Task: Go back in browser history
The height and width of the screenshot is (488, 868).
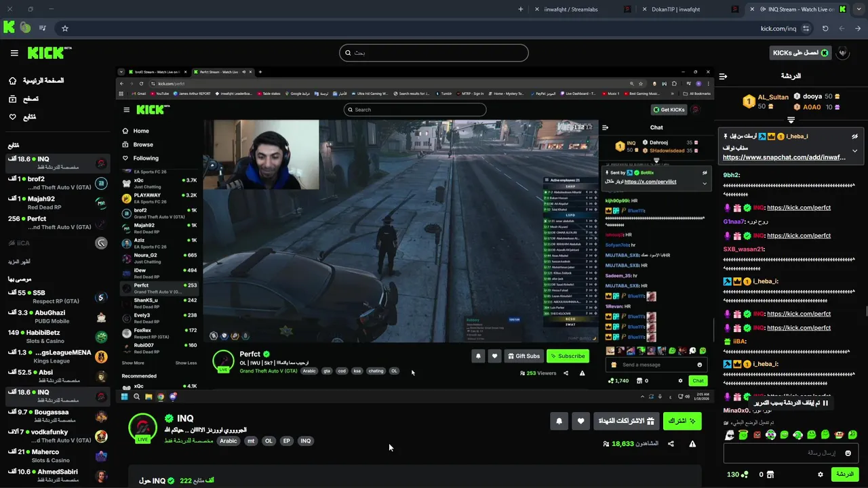Action: point(857,28)
